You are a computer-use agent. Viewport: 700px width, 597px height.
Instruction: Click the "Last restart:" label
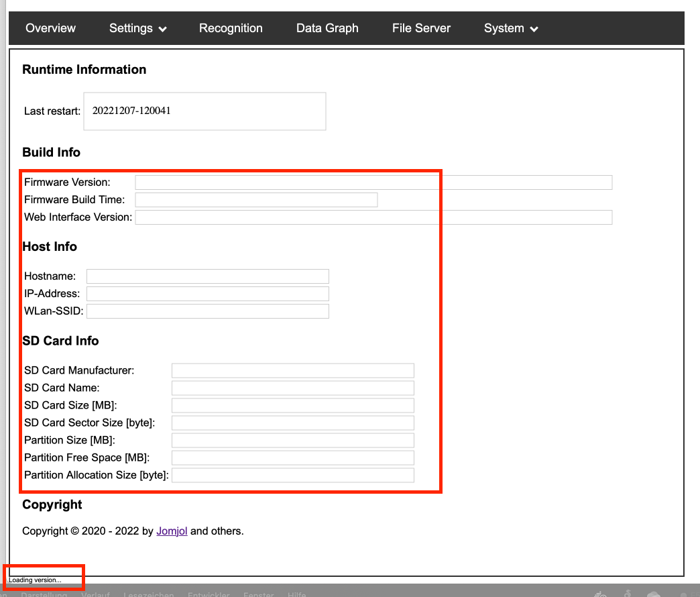point(52,111)
